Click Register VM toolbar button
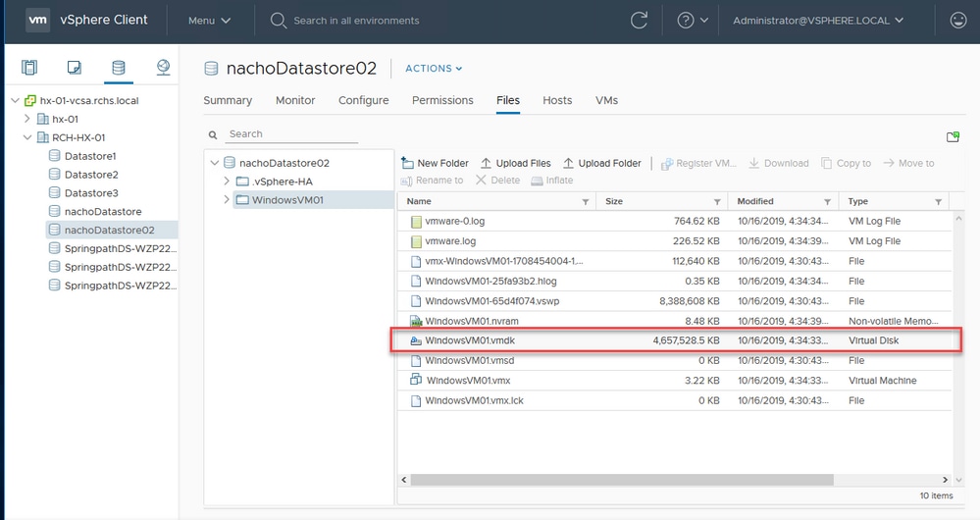Image resolution: width=980 pixels, height=520 pixels. 698,163
